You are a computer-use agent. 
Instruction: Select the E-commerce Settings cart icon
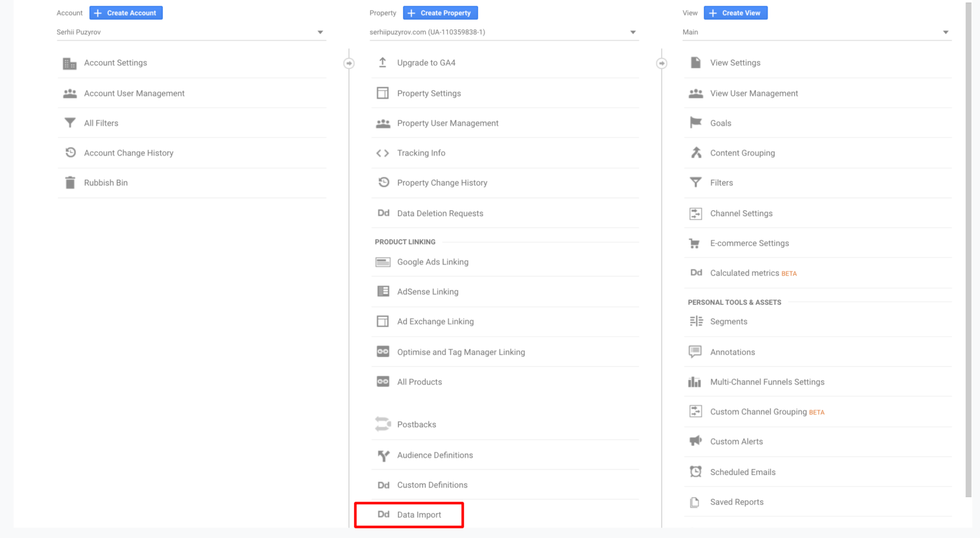[695, 243]
